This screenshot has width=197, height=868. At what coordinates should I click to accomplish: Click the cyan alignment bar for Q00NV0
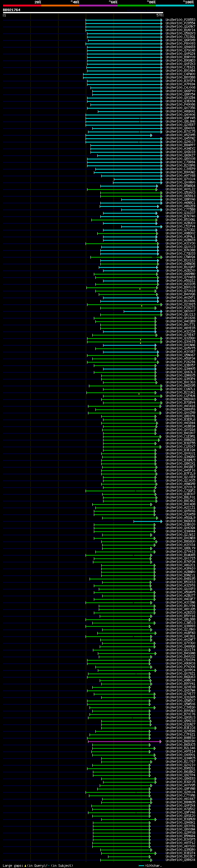(138, 182)
